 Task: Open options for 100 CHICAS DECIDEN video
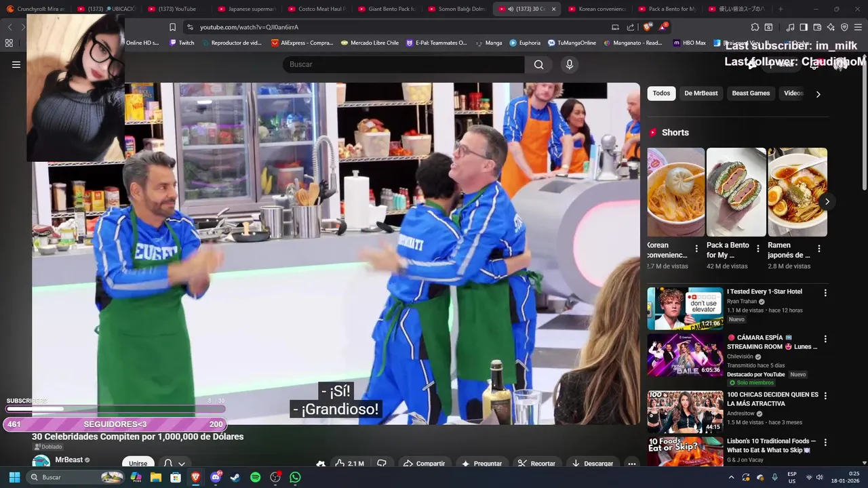point(825,396)
